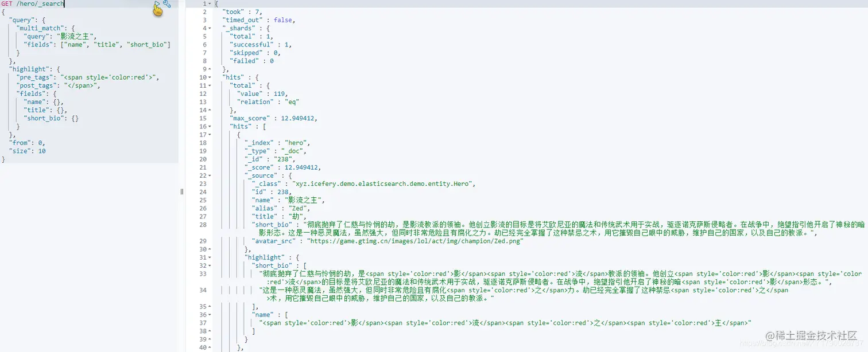Screen dimensions: 868x352
Task: Click the "failed" : 0 line
Action: point(252,61)
